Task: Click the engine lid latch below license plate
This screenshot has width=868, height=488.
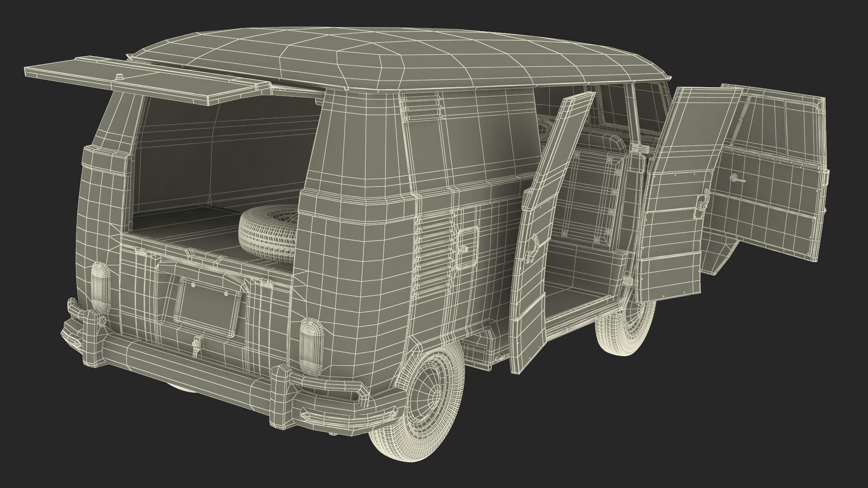Action: click(196, 344)
